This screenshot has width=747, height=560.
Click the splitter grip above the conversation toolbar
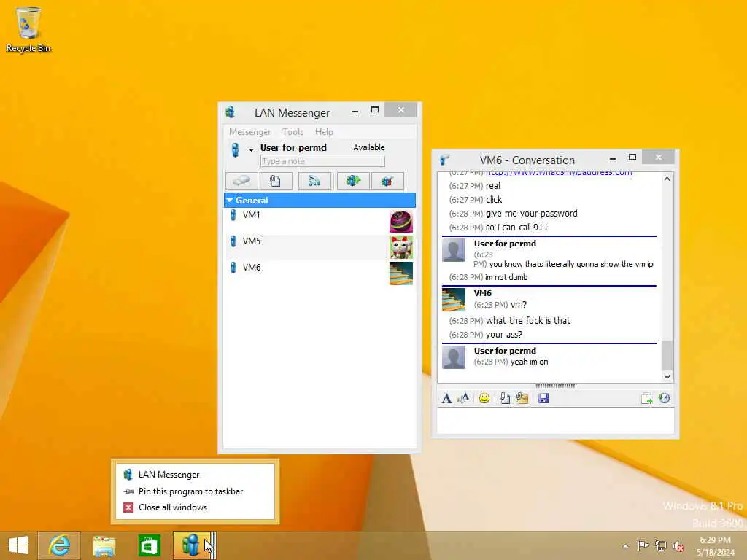pyautogui.click(x=555, y=386)
